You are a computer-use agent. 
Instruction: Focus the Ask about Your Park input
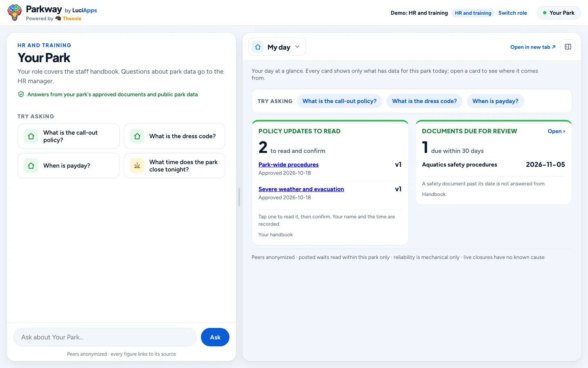point(105,337)
